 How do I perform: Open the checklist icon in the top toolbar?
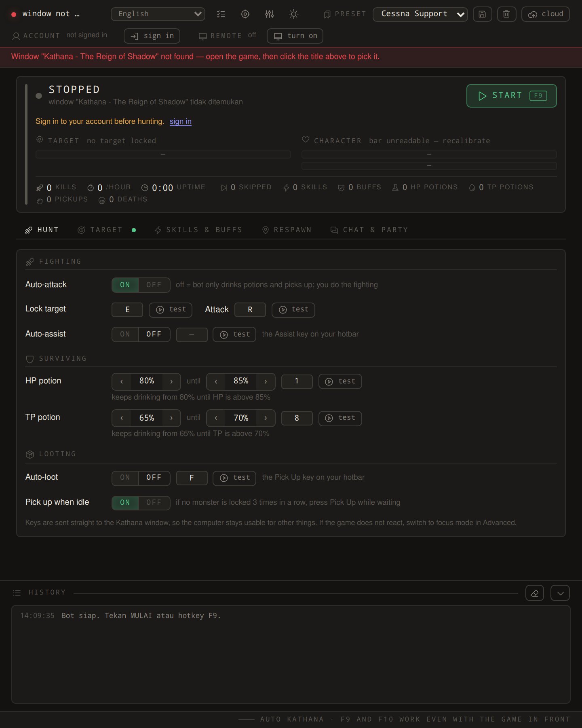221,14
